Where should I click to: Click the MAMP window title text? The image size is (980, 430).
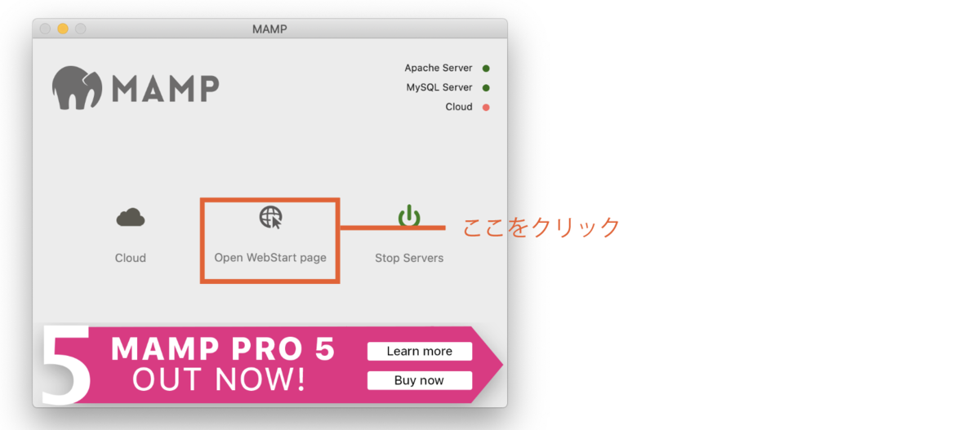[x=269, y=29]
